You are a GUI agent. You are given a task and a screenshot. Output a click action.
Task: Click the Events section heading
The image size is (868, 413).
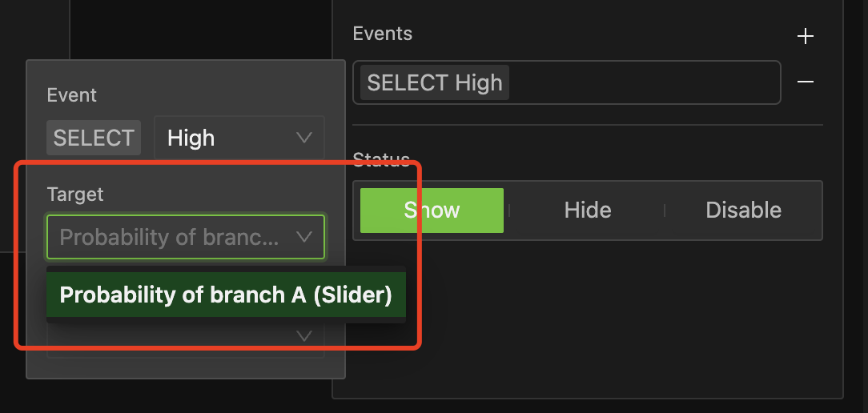tap(383, 34)
